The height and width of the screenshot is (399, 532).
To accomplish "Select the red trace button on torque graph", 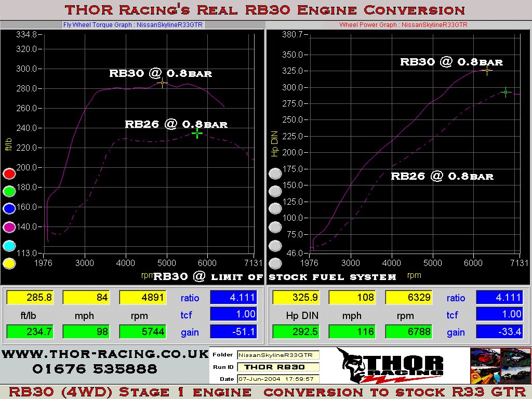I will coord(9,174).
